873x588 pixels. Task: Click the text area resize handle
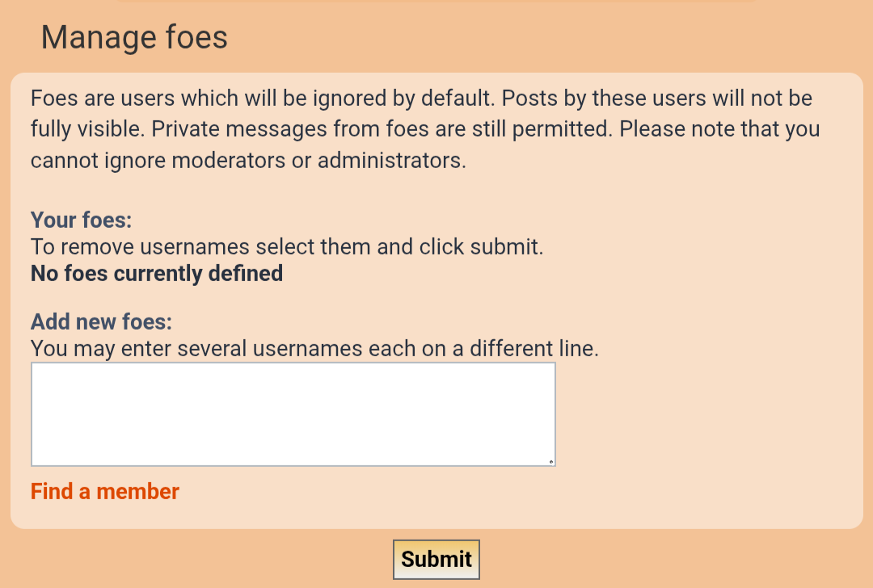tap(551, 462)
